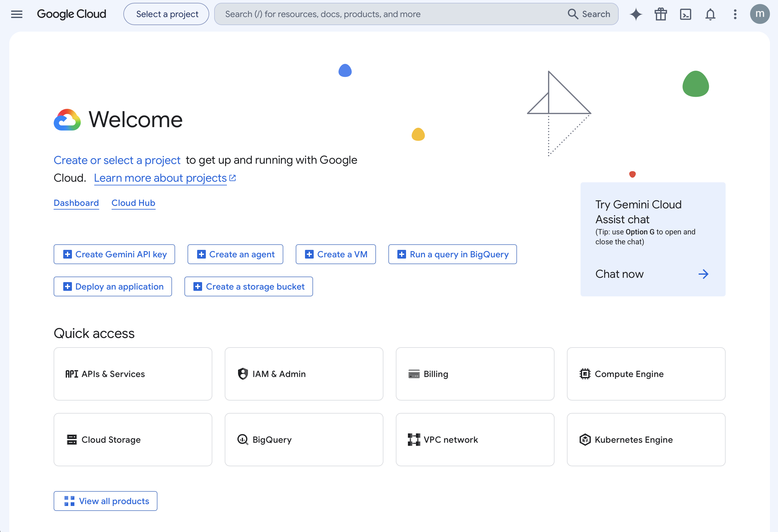Click the VPC network icon
The height and width of the screenshot is (532, 778).
tap(414, 440)
